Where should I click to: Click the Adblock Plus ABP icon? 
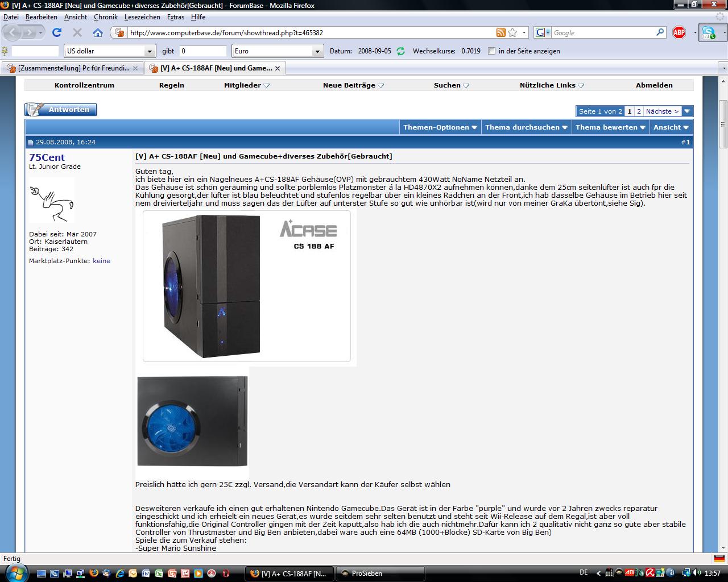tap(679, 32)
